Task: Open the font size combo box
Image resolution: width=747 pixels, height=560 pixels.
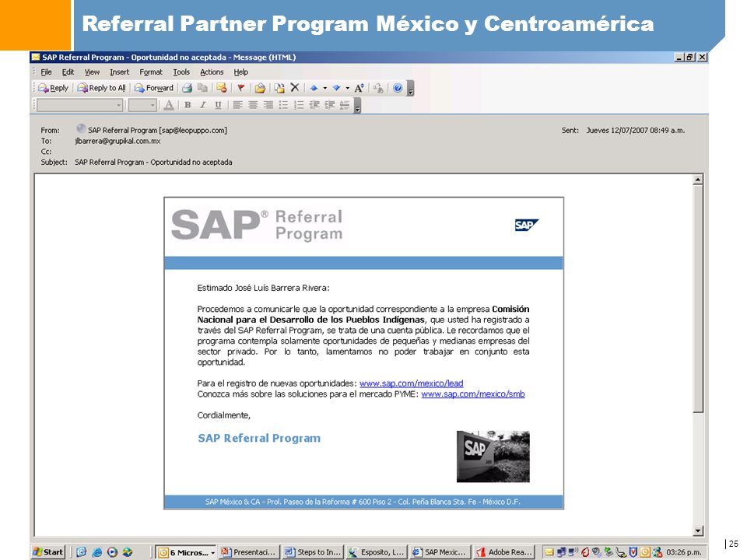Action: 142,105
